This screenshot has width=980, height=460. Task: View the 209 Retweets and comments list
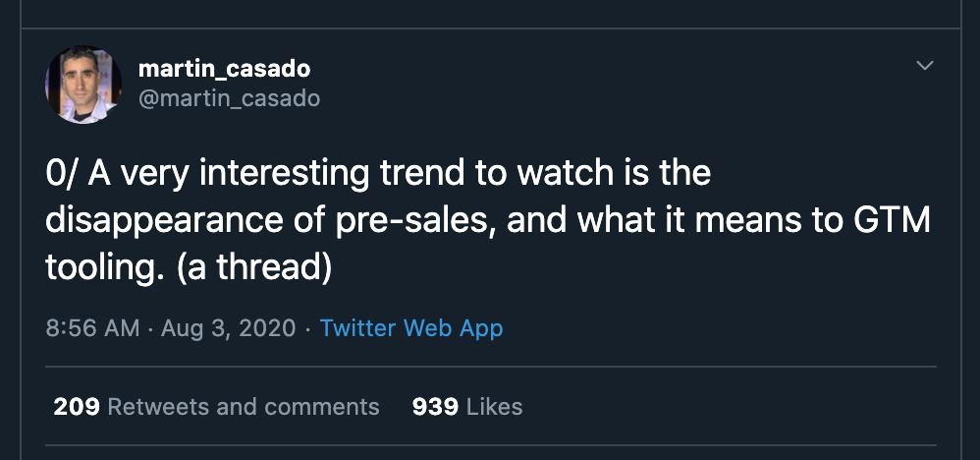pos(216,407)
